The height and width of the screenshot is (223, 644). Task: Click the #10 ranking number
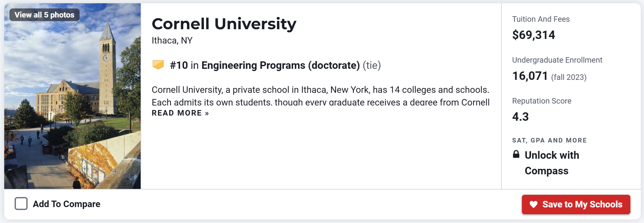click(179, 65)
